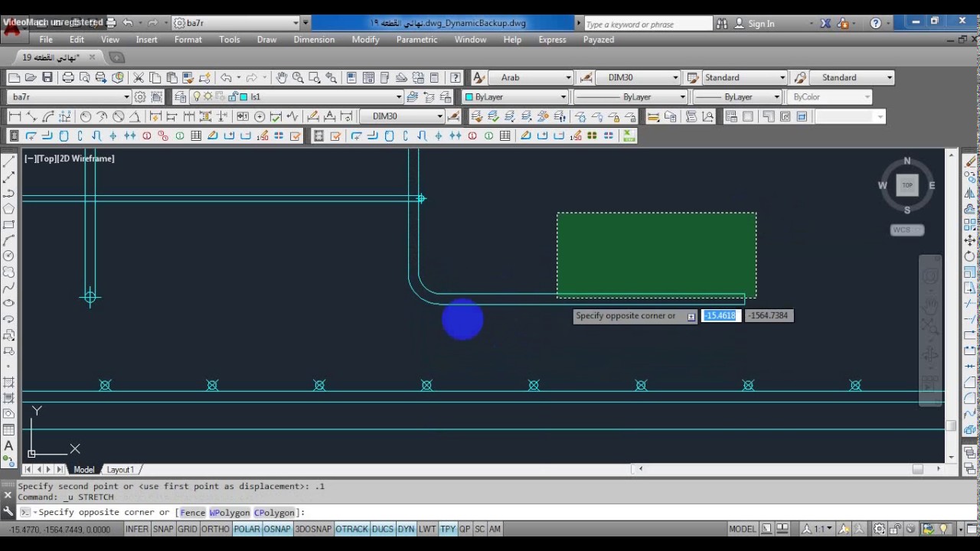Image resolution: width=980 pixels, height=551 pixels.
Task: Open the ByColor plot style dropdown
Action: click(830, 97)
